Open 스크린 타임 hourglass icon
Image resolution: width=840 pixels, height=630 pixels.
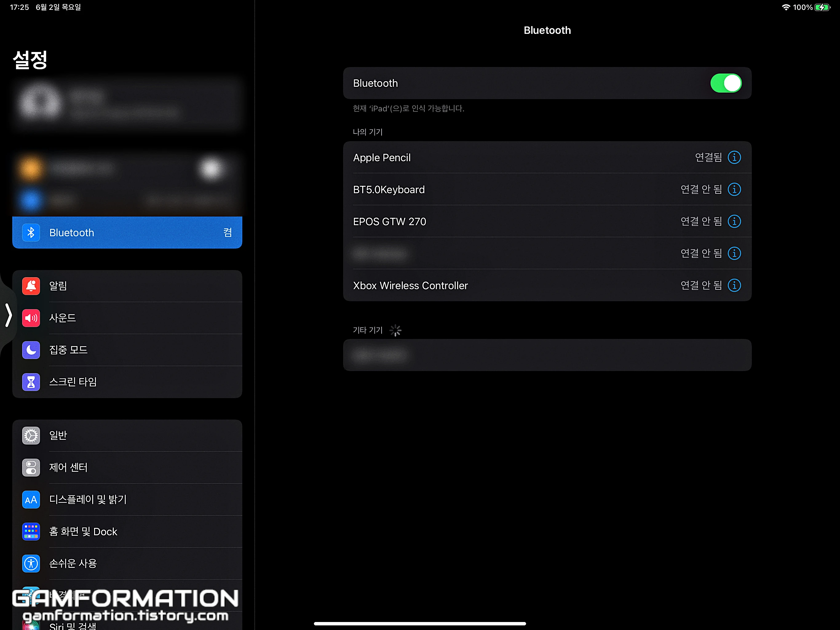(31, 381)
